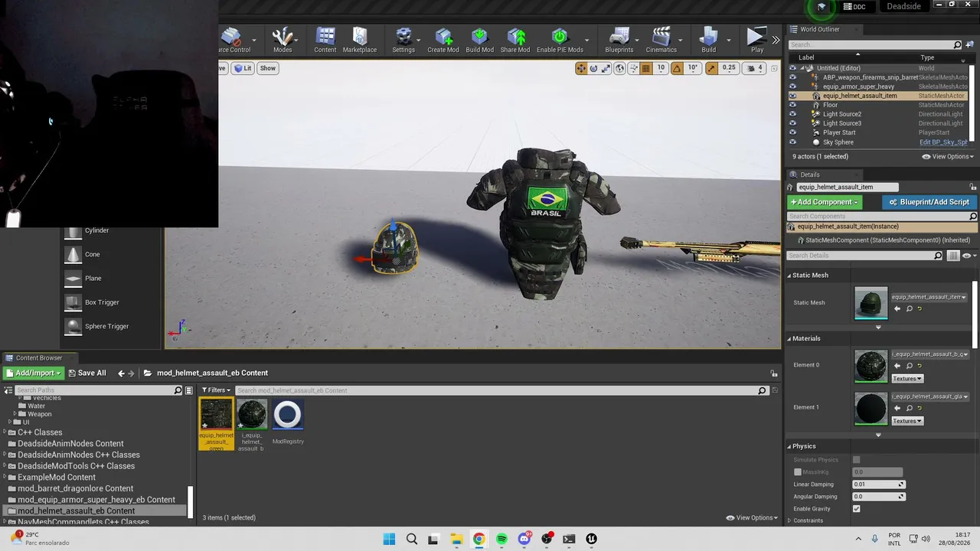Screen dimensions: 980x551
Task: Select mod_barret_dragonlore Content folder
Action: coord(75,488)
